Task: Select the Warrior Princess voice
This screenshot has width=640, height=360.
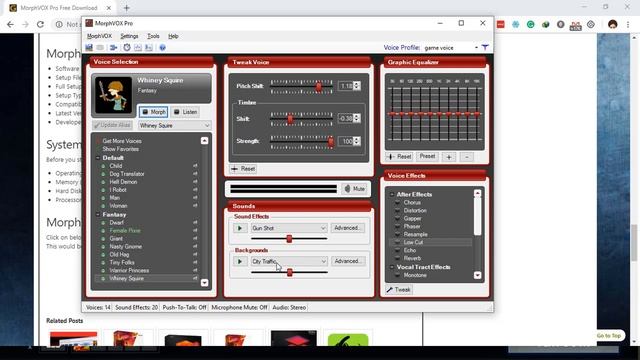Action: point(129,271)
